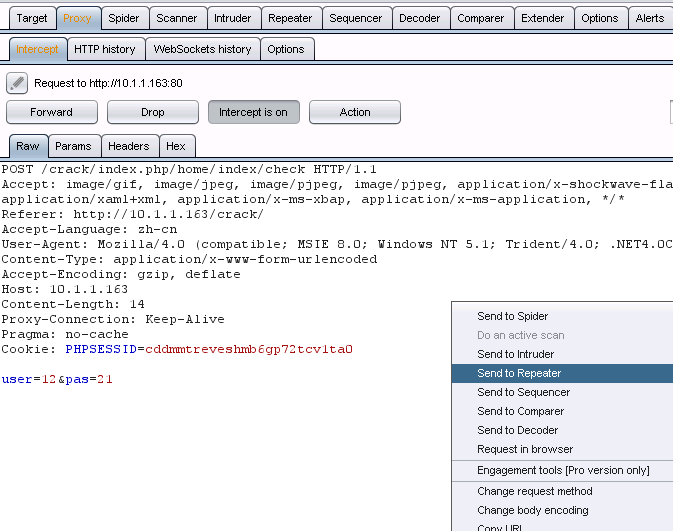The width and height of the screenshot is (673, 531).
Task: Toggle the Intercept is on button
Action: (253, 112)
